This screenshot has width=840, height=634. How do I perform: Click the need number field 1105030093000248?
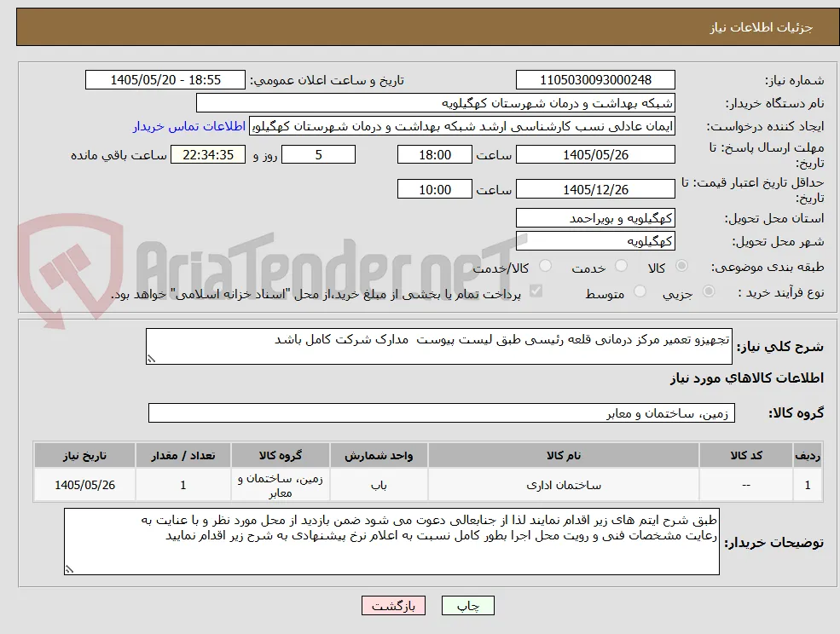pos(595,80)
